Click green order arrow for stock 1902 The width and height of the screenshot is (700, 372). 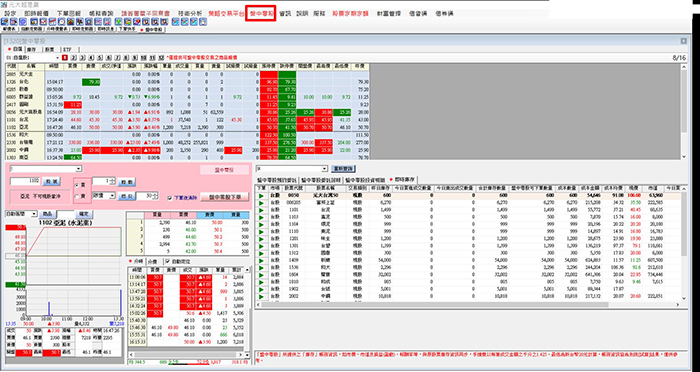[261, 289]
